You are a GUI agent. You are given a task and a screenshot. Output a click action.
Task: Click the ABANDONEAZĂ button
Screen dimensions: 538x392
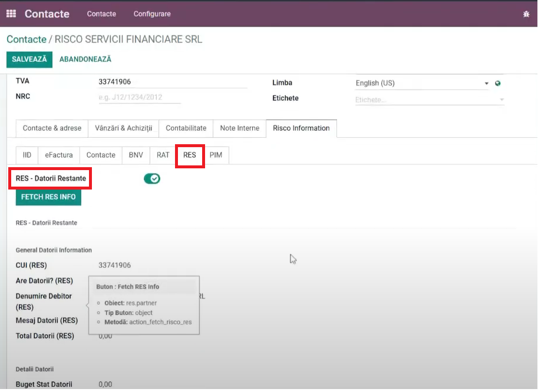click(85, 59)
